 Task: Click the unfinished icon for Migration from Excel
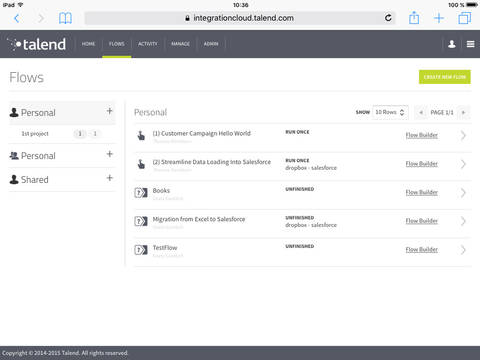click(141, 221)
